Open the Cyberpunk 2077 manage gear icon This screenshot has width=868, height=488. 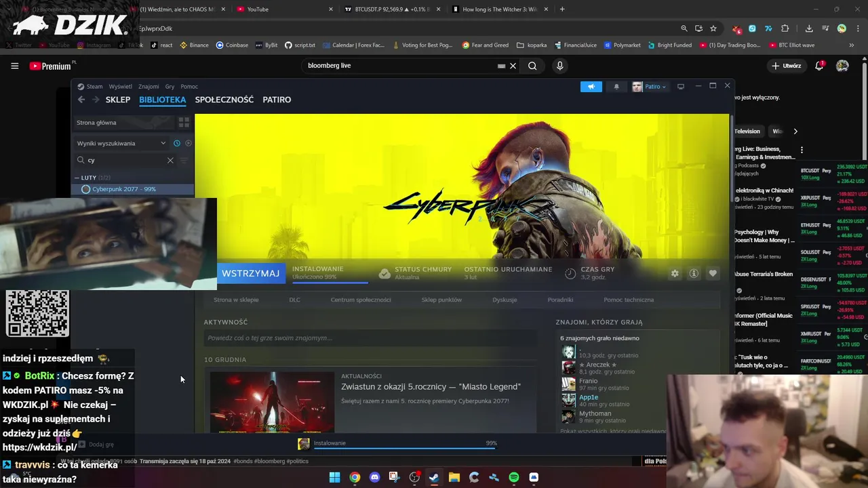675,273
